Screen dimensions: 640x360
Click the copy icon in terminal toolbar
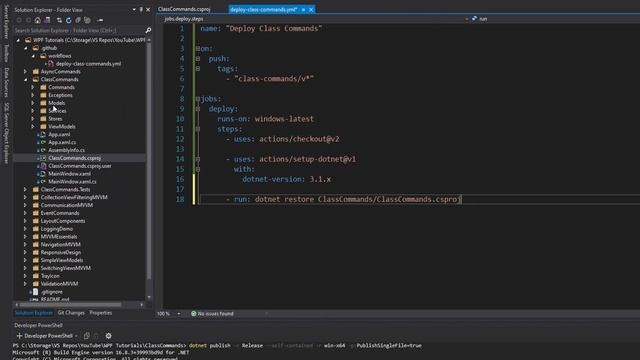(x=86, y=336)
